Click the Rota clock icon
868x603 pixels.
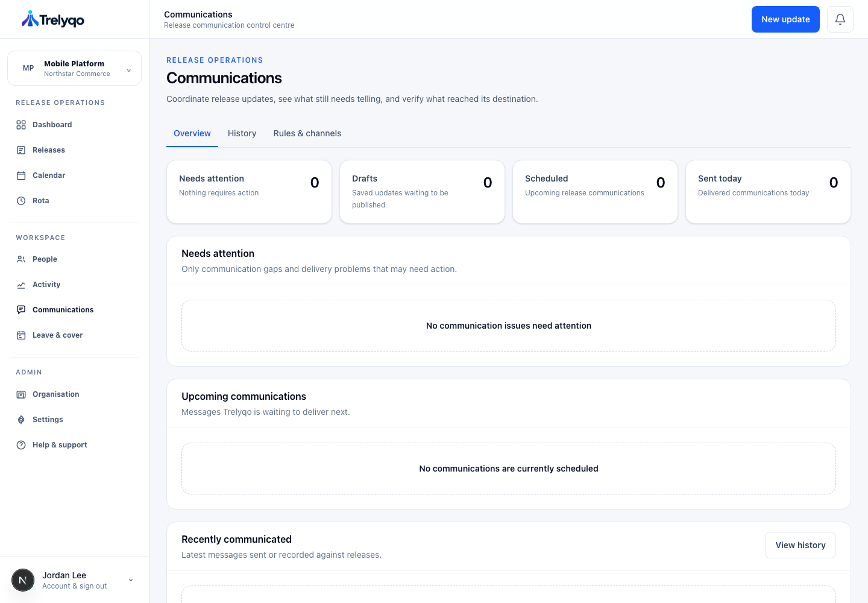(21, 201)
